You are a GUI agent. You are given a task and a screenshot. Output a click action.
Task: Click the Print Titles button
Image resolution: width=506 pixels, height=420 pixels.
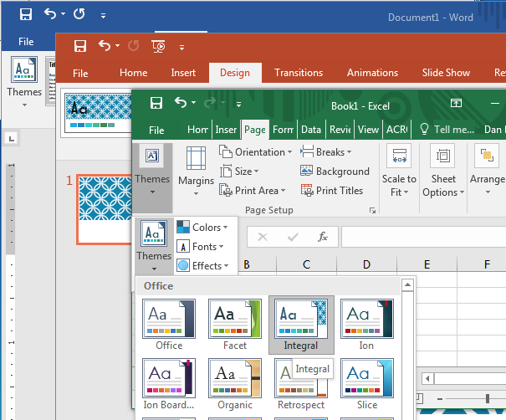coord(331,191)
